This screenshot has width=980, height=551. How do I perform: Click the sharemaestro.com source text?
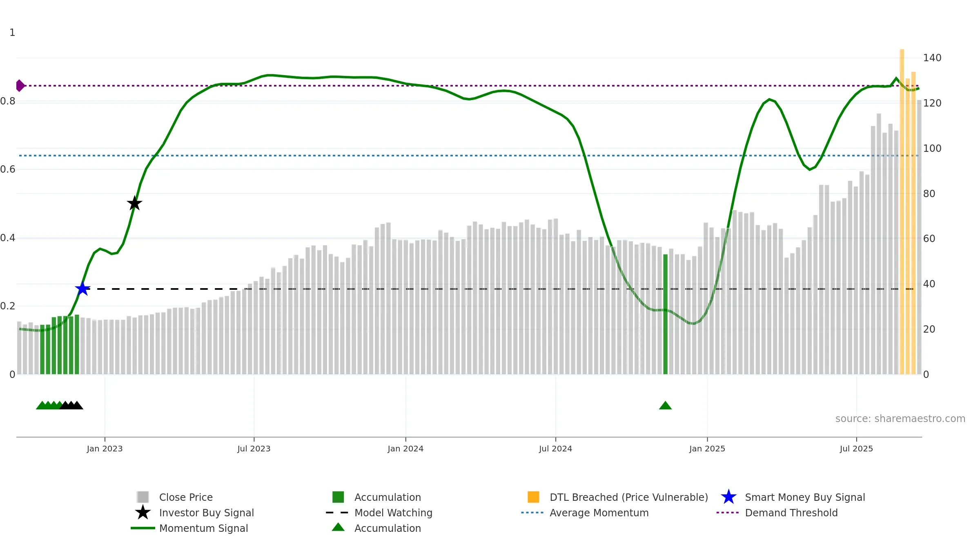pos(900,419)
